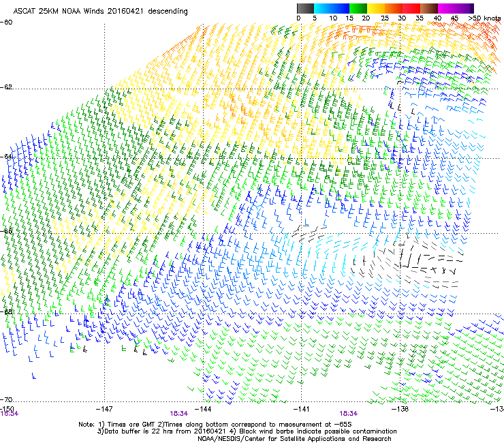Click the '-62' latitude label
This screenshot has width=504, height=443.
(6, 87)
